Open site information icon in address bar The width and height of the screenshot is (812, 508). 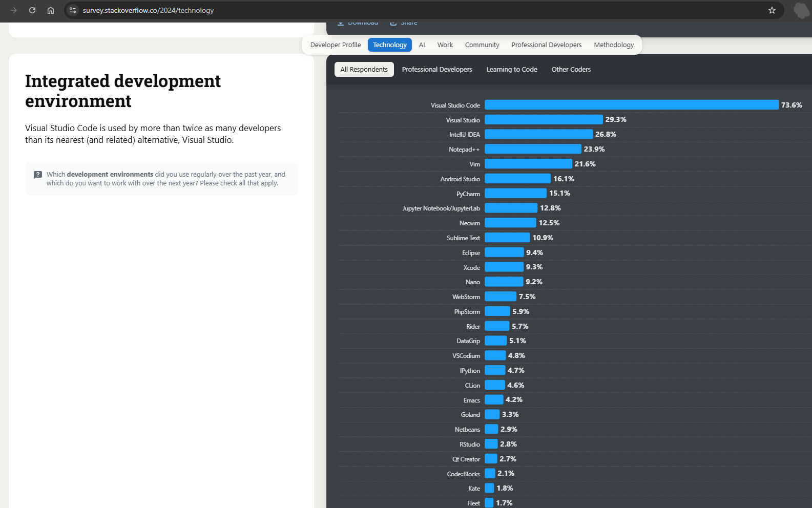point(73,10)
